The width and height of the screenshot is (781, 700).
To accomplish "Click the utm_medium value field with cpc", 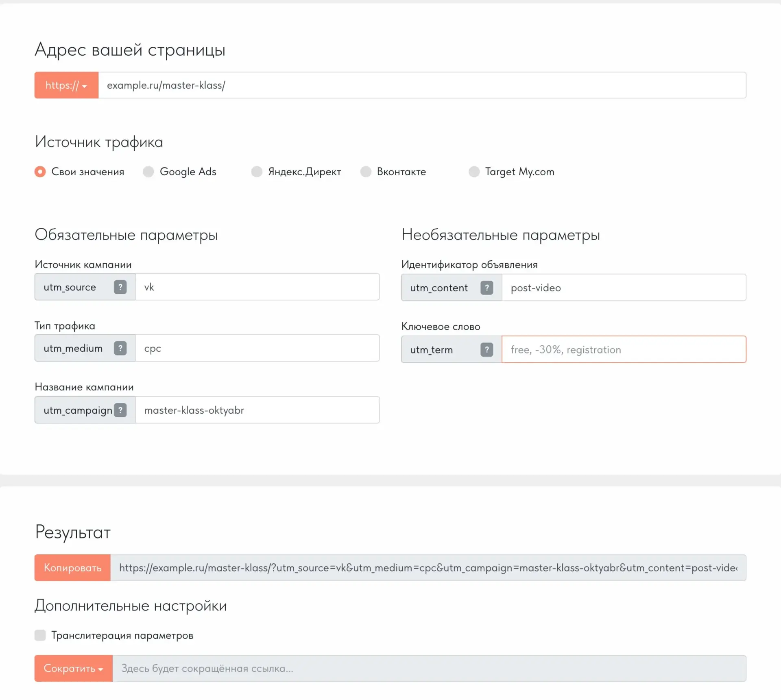I will tap(257, 348).
